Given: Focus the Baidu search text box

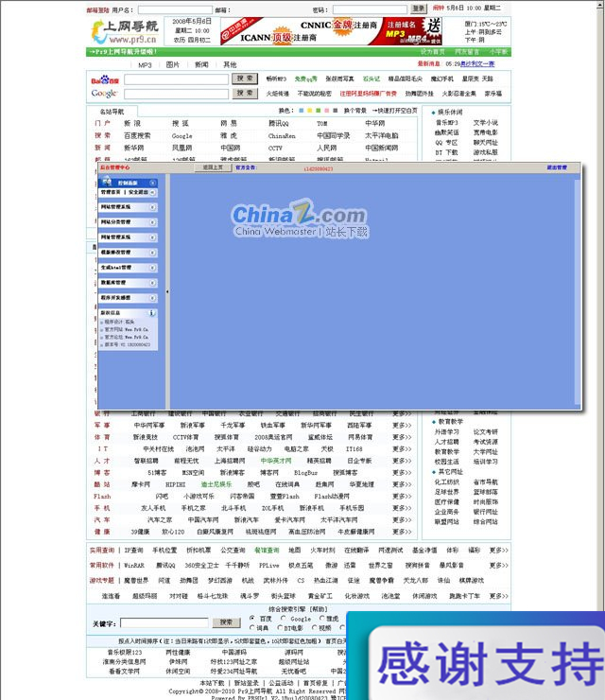Looking at the screenshot, I should 176,79.
